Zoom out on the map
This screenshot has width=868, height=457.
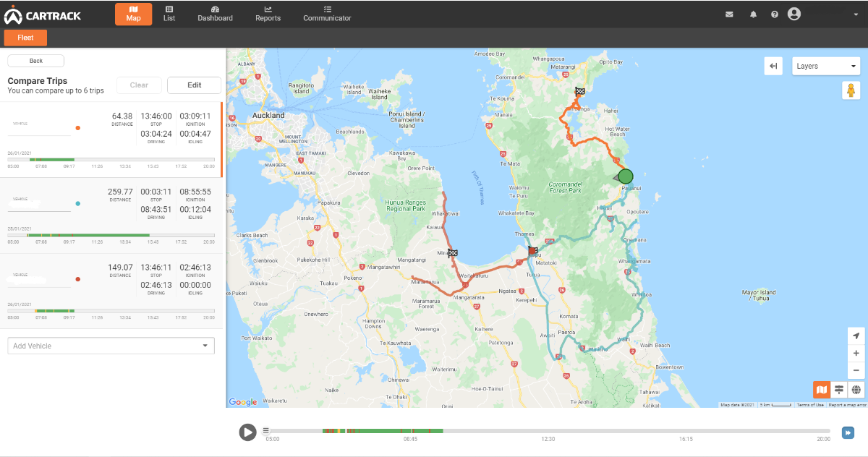856,370
